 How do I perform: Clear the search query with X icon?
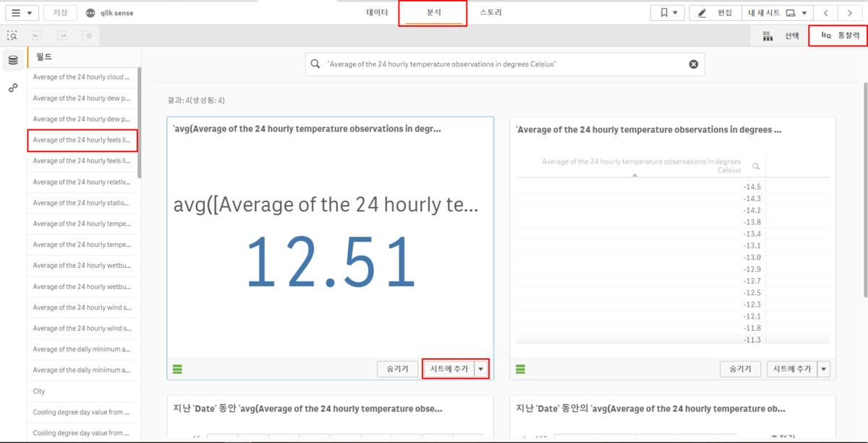693,64
